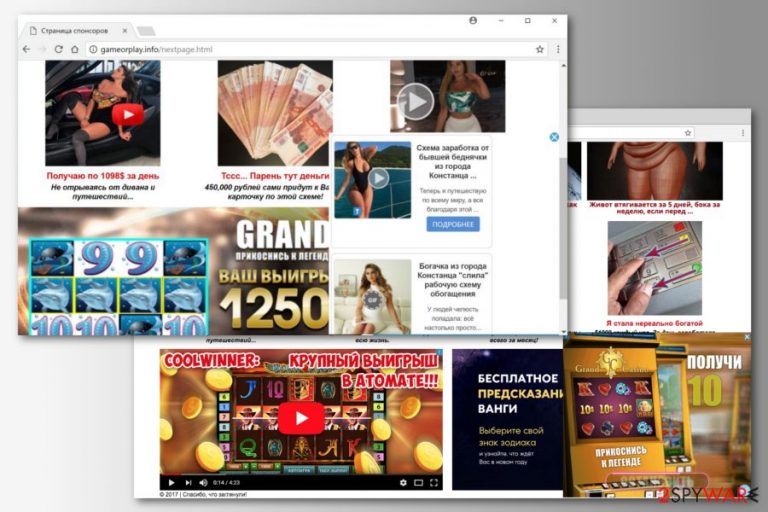Click the front window vertical scrollbar thumb
The image size is (768, 512).
(563, 229)
